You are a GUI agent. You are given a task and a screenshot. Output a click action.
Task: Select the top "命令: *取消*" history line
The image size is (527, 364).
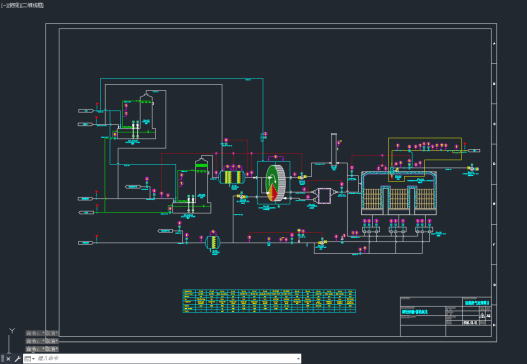point(42,333)
